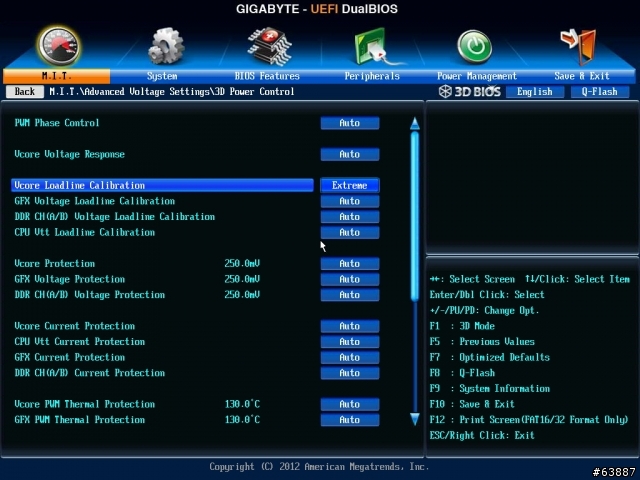Open GFX Current Protection Auto option
640x480 pixels.
350,357
